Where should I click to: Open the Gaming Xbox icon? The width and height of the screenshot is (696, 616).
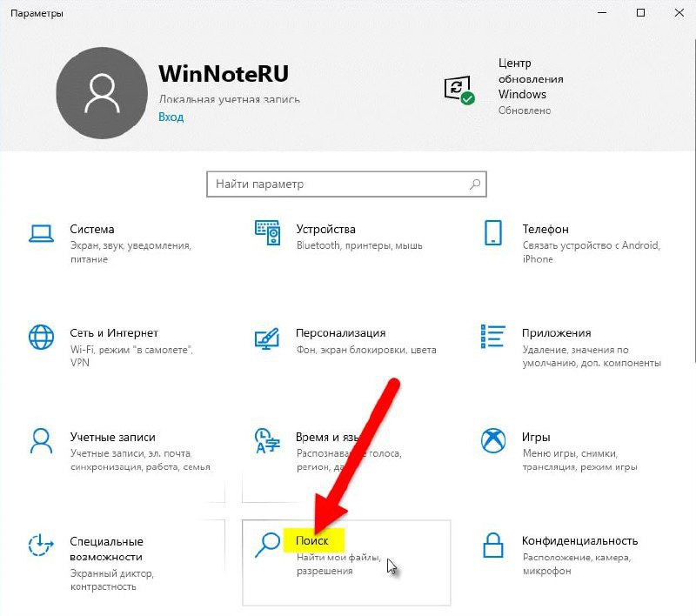pos(493,440)
